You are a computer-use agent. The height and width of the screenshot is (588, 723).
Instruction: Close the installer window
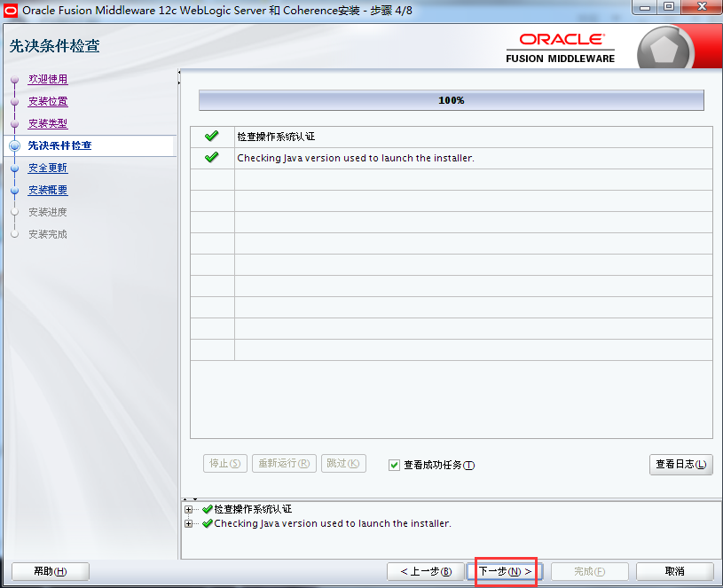[x=702, y=7]
